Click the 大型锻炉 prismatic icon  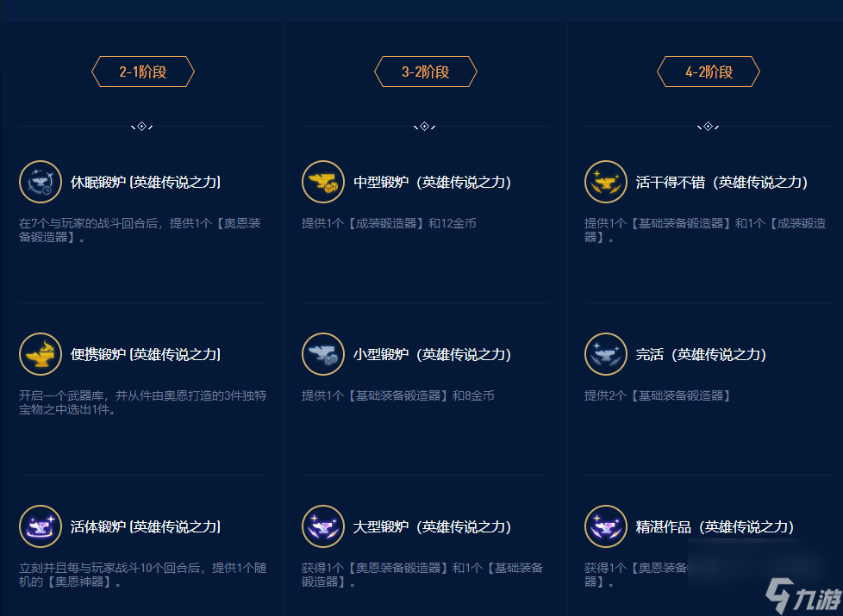coord(323,526)
